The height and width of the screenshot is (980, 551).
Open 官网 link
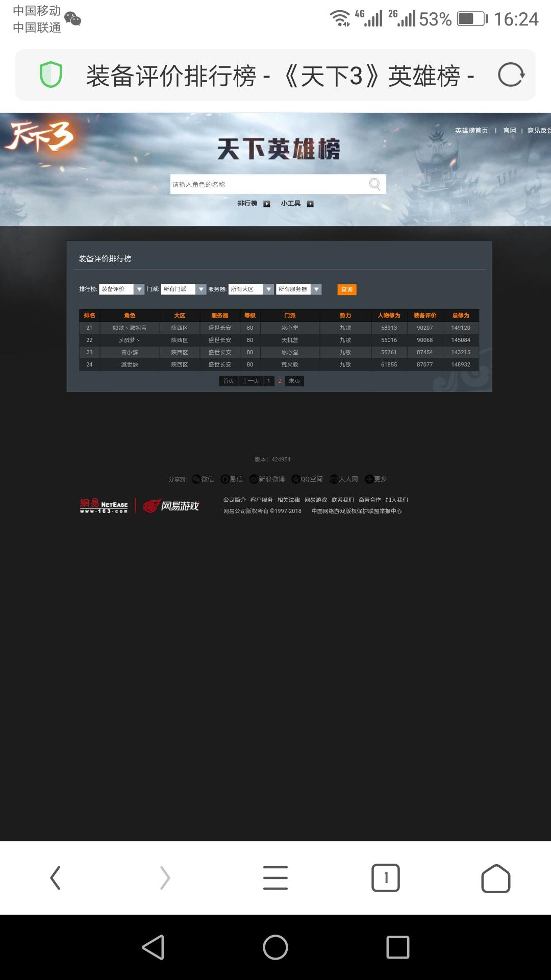pyautogui.click(x=510, y=131)
